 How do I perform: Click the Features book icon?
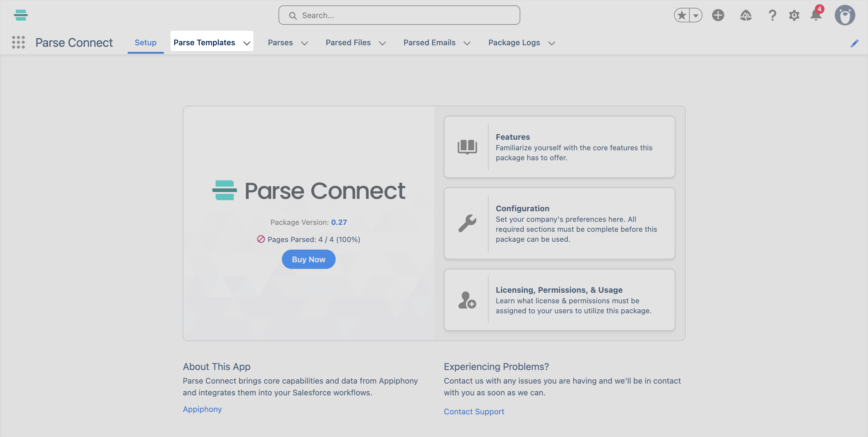467,147
